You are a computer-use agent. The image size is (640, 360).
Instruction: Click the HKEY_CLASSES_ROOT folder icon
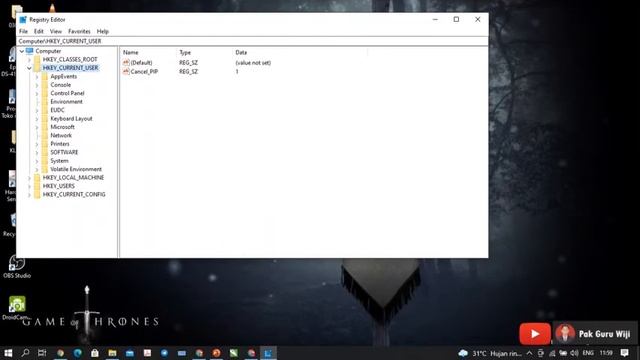pos(37,60)
